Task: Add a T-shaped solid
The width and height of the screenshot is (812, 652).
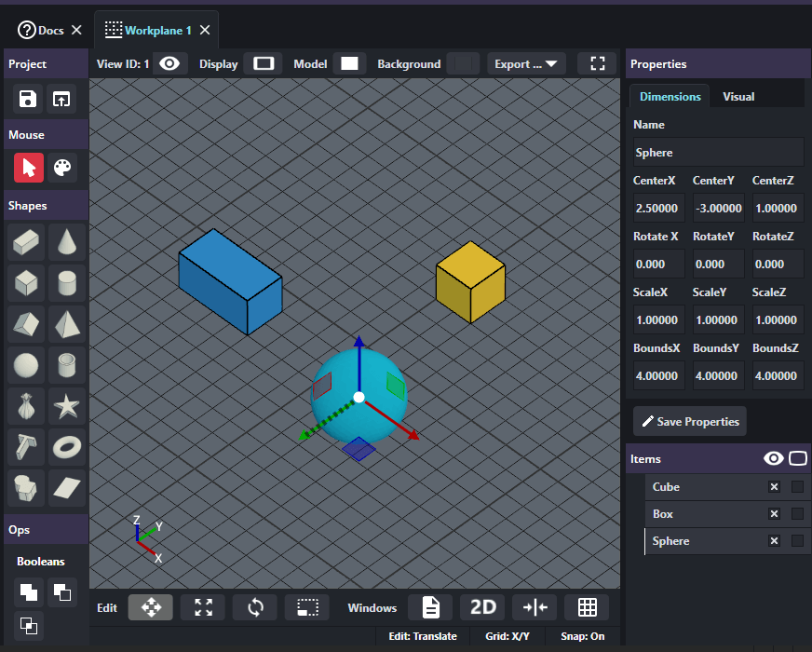Action: coord(26,447)
